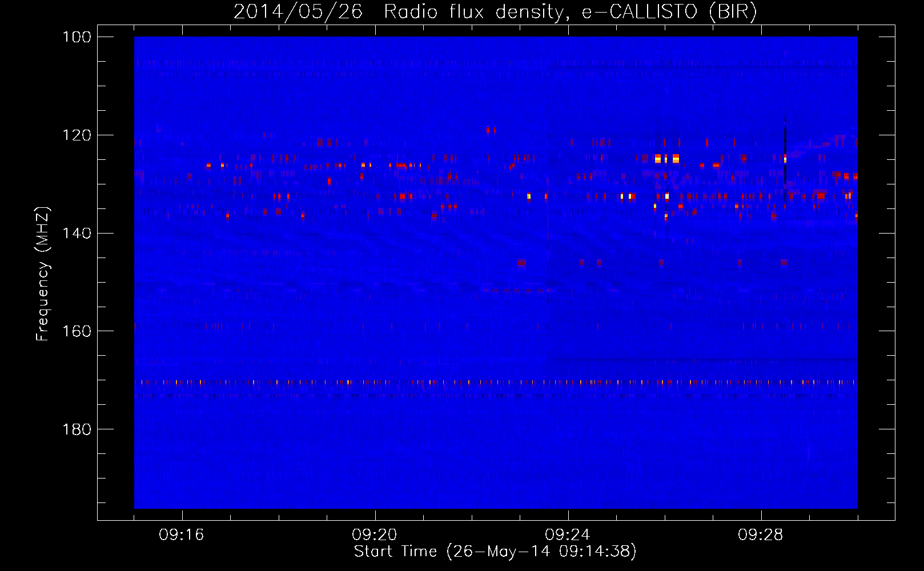Click the 120 frequency tick label
Image resolution: width=924 pixels, height=571 pixels.
77,135
